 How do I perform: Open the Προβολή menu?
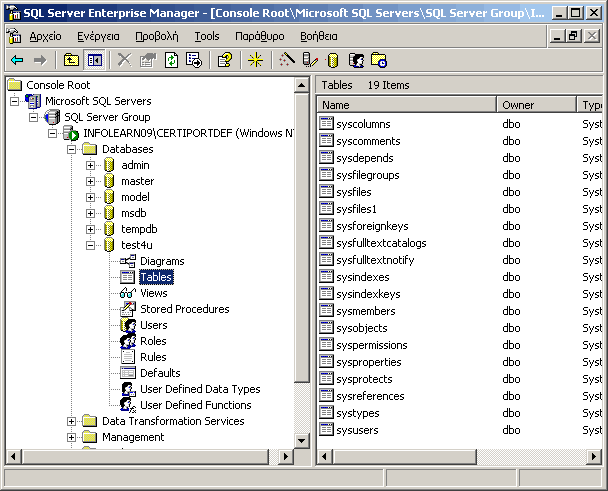(157, 36)
